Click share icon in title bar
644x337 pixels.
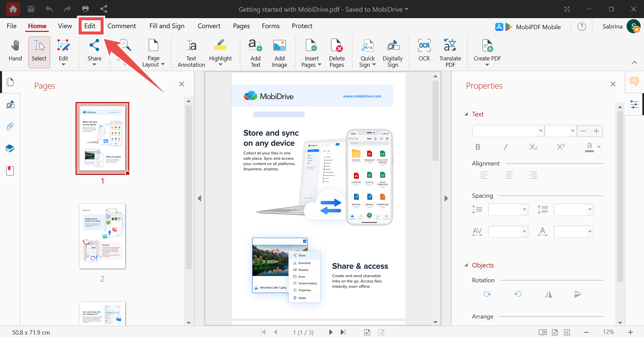(x=104, y=9)
